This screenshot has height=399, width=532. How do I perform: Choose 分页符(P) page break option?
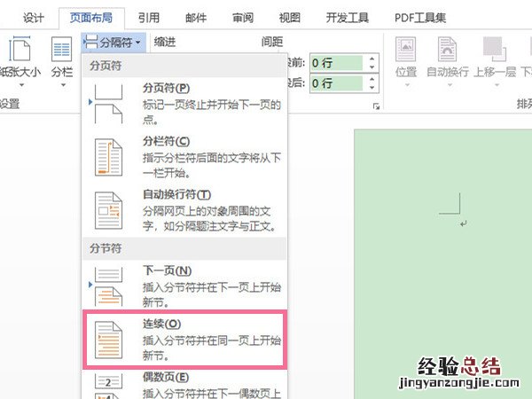click(x=184, y=104)
